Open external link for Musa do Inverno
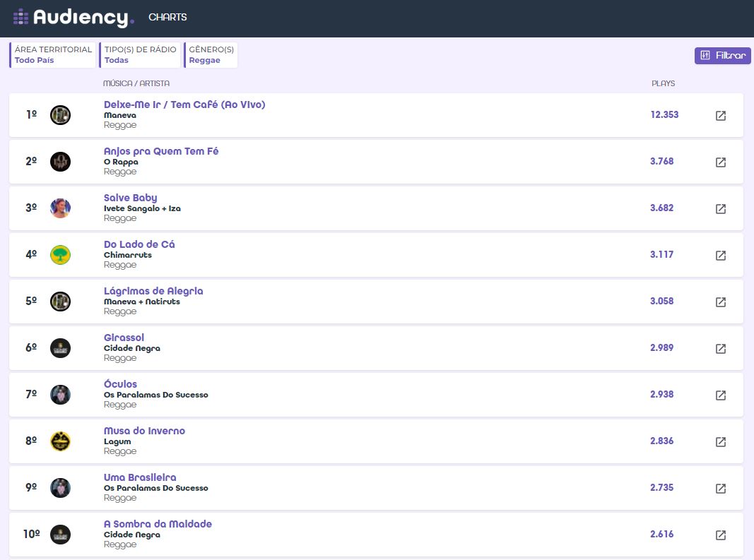This screenshot has height=560, width=754. [720, 442]
